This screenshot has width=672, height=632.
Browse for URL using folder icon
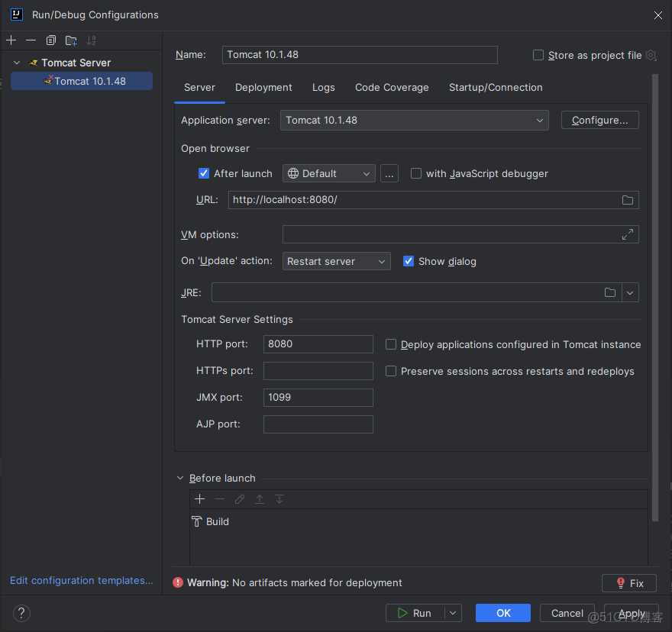[628, 200]
